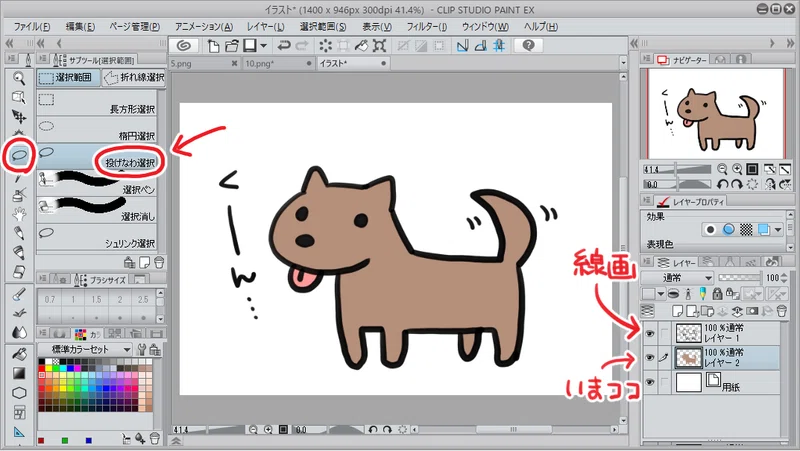Toggle snap to ruler icon
This screenshot has width=800, height=451.
[x=462, y=46]
